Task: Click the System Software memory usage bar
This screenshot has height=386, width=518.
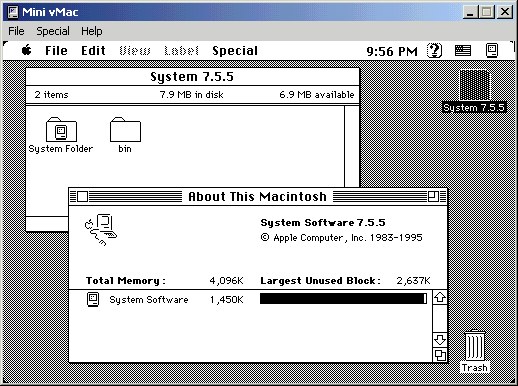Action: [x=343, y=299]
